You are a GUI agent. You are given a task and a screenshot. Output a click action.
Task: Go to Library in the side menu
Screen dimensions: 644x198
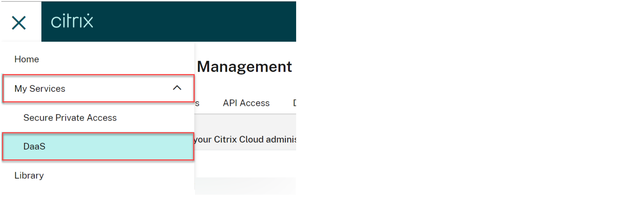pos(29,175)
